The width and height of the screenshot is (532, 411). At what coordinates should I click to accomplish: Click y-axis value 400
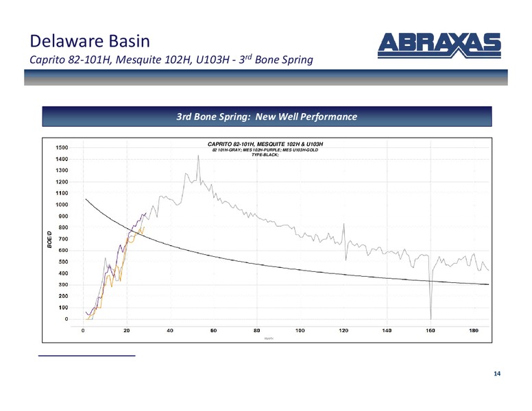(x=63, y=273)
